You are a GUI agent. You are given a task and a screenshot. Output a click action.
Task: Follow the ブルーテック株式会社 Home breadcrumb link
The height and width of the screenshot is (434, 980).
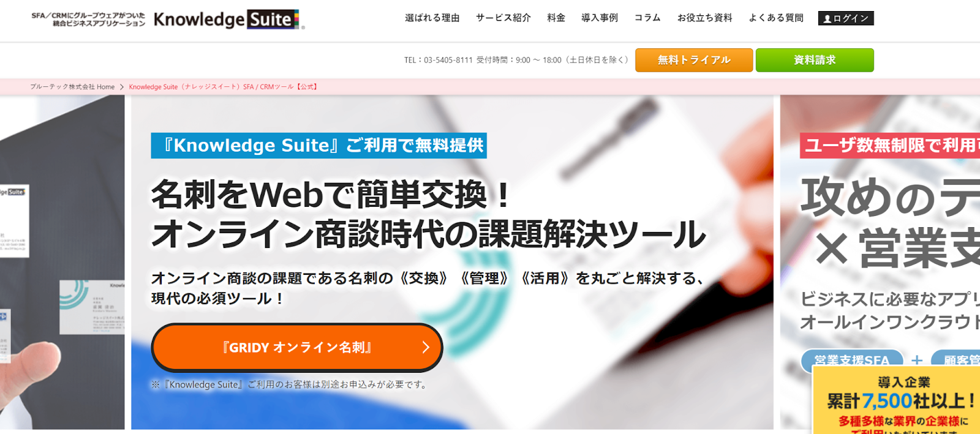pos(72,87)
